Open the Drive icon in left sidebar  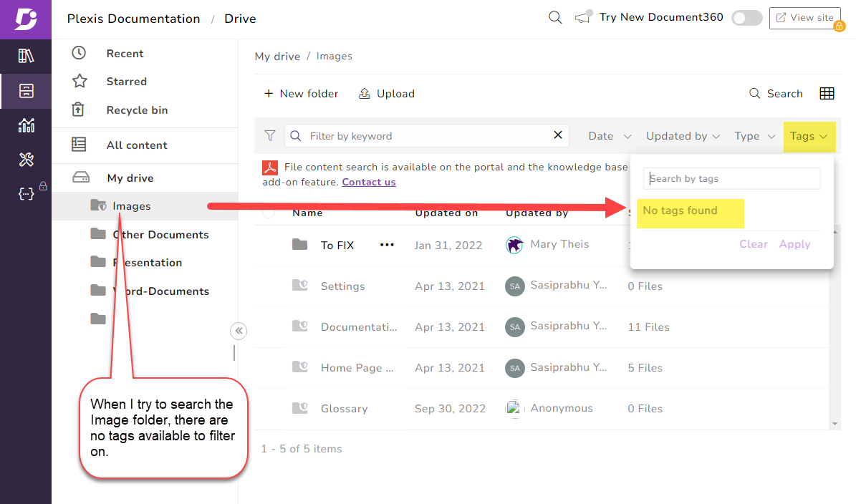26,91
